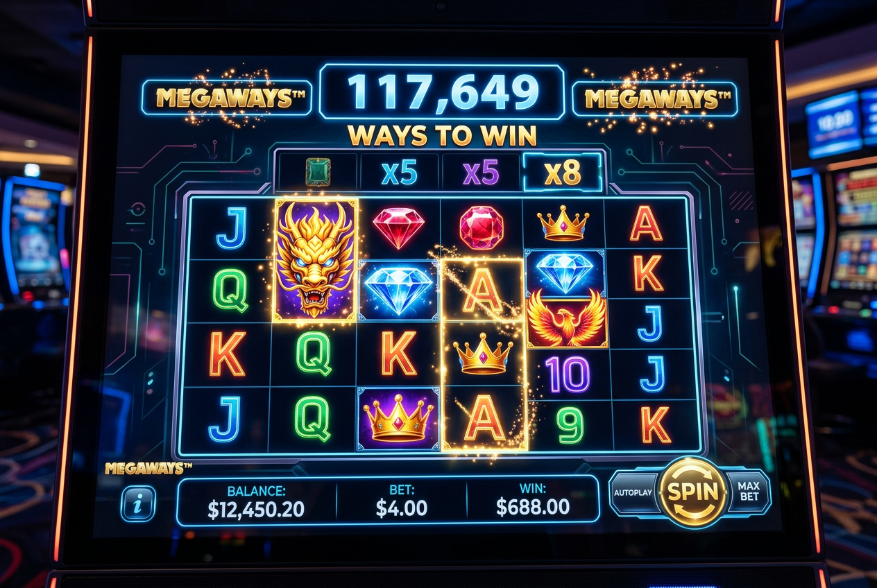Image resolution: width=877 pixels, height=588 pixels.
Task: Click the BET $4.00 field
Action: [x=402, y=500]
